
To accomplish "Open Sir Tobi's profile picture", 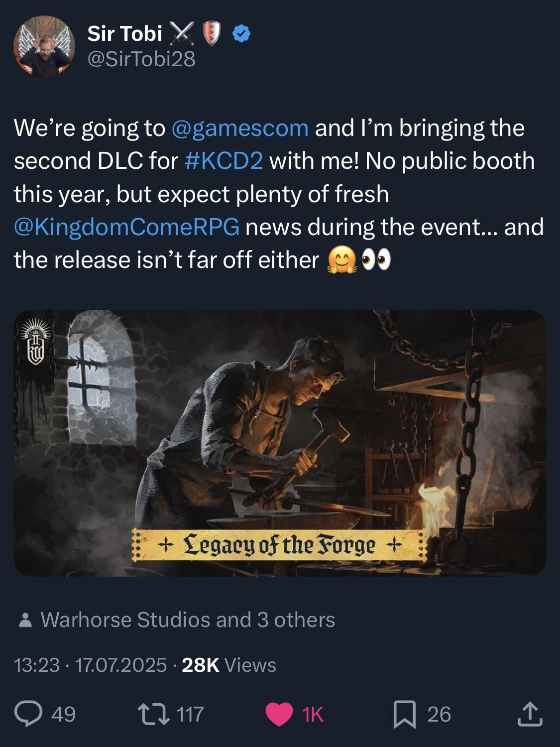I will click(x=44, y=46).
